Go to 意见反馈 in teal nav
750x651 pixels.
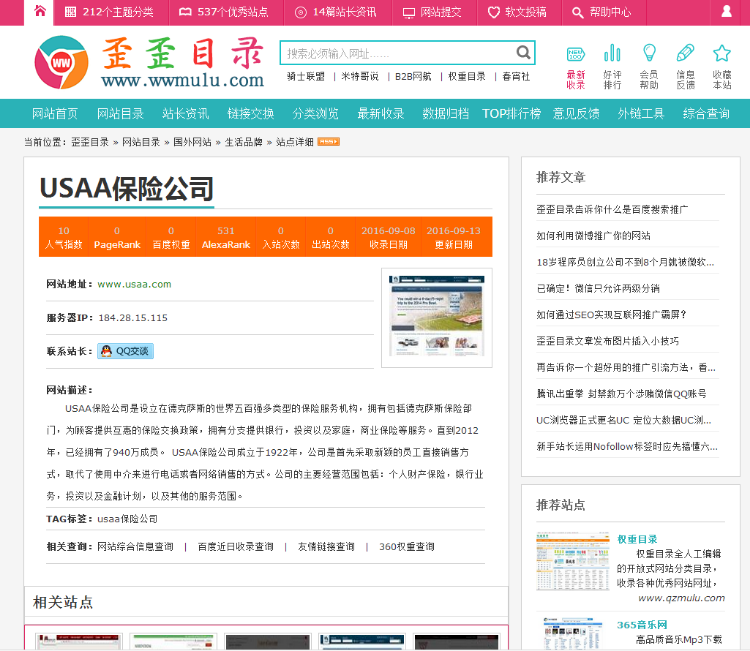(576, 114)
